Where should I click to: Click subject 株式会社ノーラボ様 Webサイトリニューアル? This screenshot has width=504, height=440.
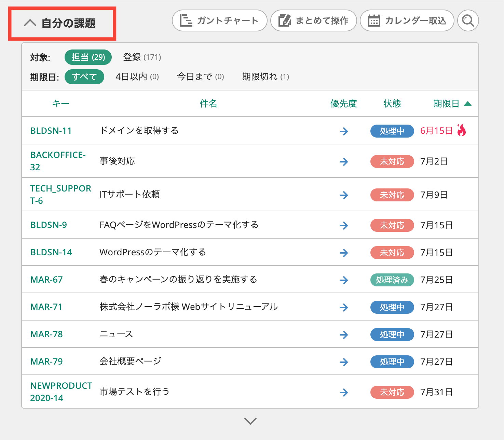pos(189,307)
